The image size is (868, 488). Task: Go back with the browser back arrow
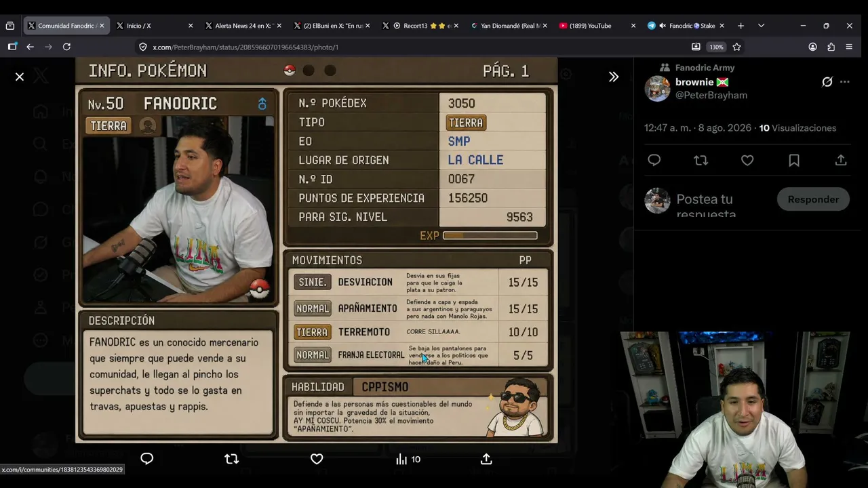pos(30,47)
